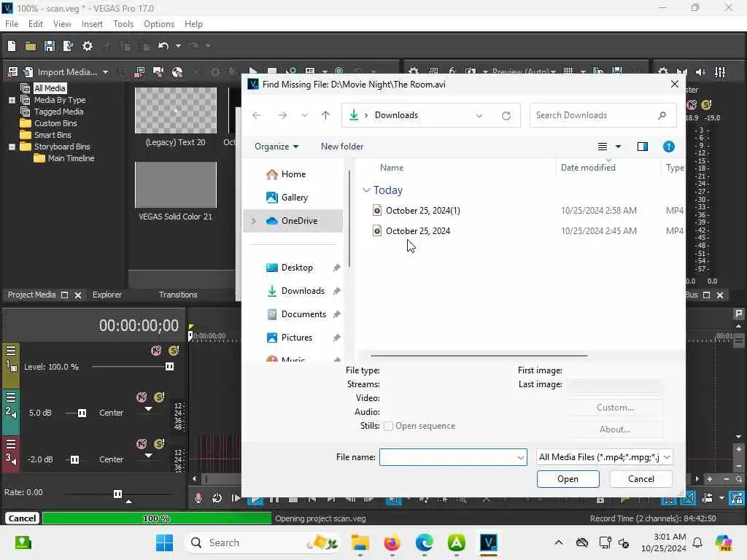This screenshot has width=747, height=560.
Task: Open Desktop in navigation pane
Action: pyautogui.click(x=297, y=268)
